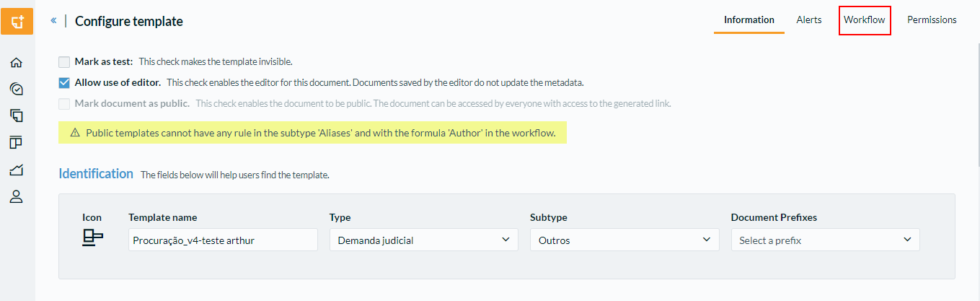Open the Type dropdown showing Demanda judicial

(x=423, y=240)
